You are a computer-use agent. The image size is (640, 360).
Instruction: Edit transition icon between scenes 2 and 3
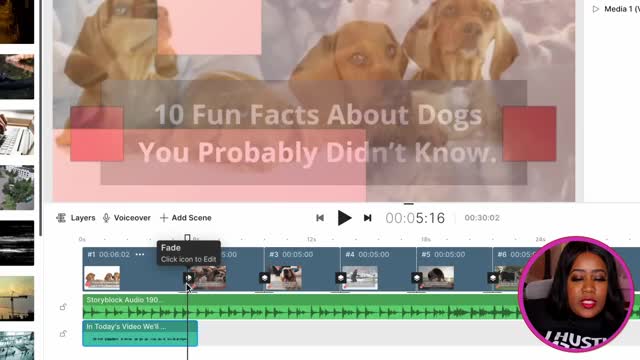pos(264,278)
